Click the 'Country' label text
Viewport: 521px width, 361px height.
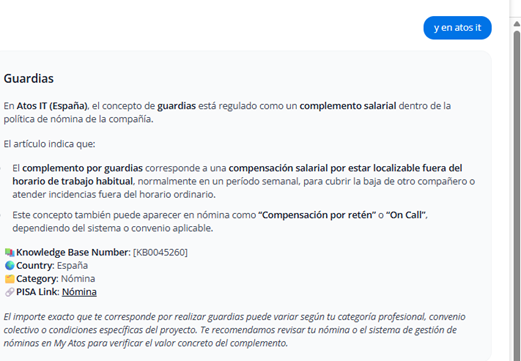coord(35,265)
